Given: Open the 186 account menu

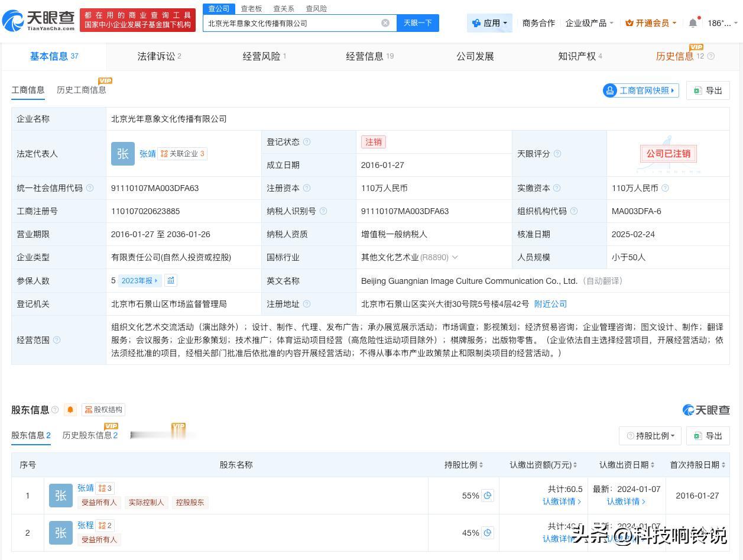Looking at the screenshot, I should (722, 23).
